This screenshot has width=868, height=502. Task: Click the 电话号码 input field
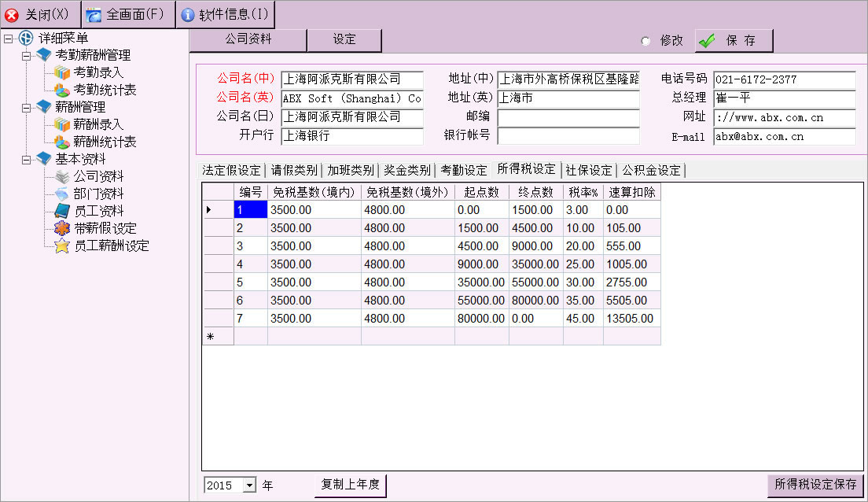click(784, 79)
